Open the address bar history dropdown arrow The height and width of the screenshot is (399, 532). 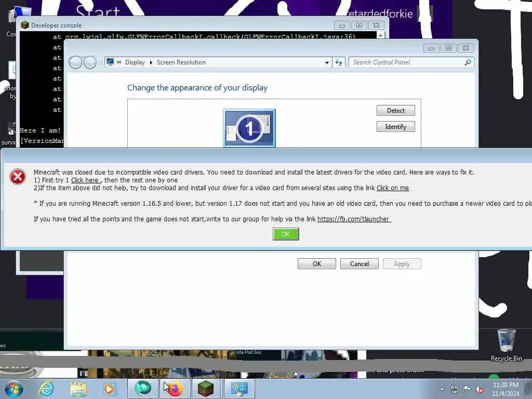point(327,62)
